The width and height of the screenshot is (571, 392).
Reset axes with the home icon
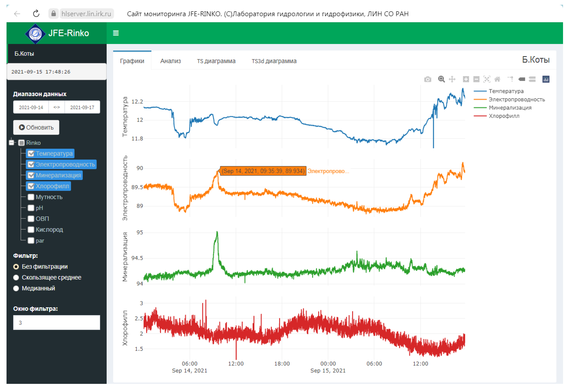click(x=497, y=79)
